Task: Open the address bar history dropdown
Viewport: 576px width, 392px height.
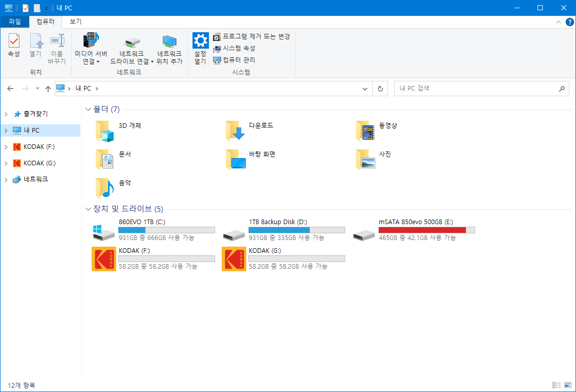Action: click(365, 89)
